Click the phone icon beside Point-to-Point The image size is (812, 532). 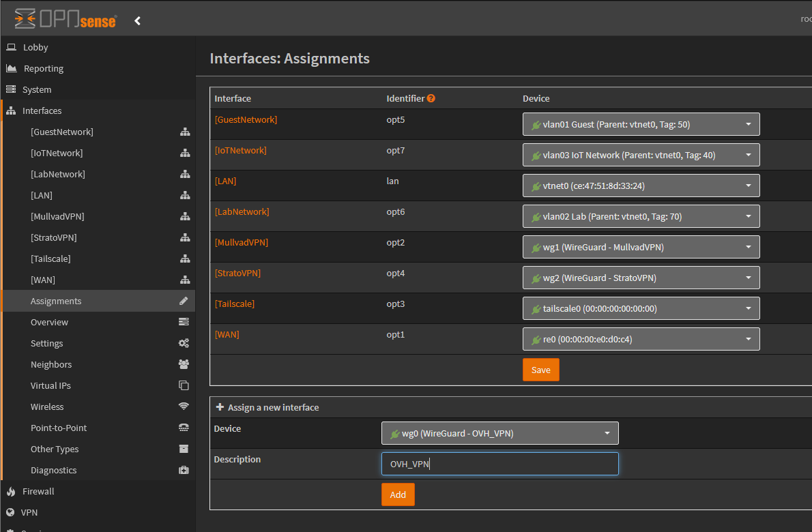coord(184,428)
